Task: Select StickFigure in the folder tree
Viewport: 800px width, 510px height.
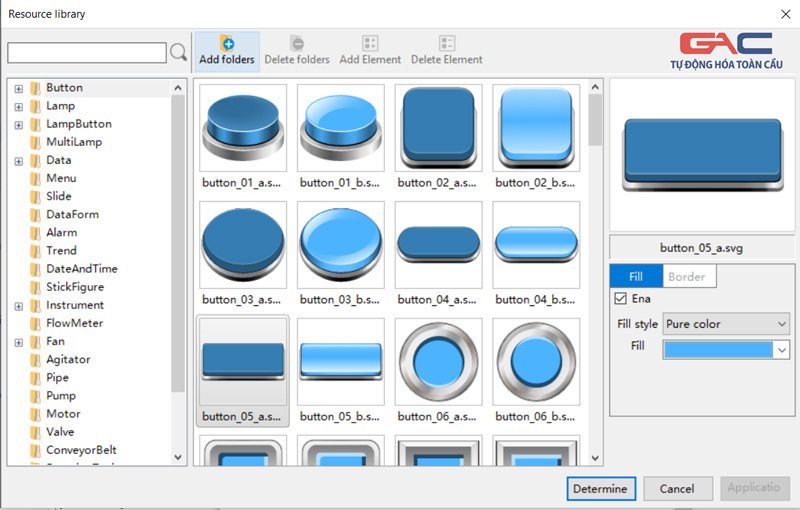Action: click(75, 287)
